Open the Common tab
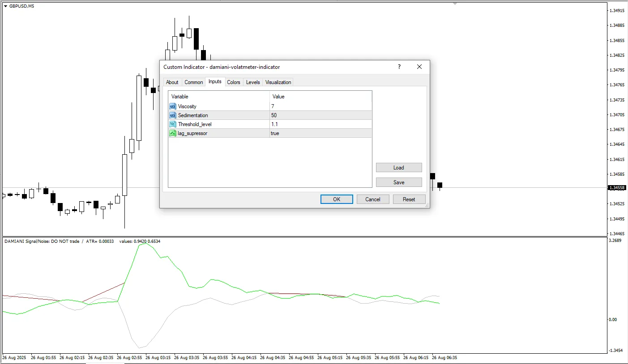628x364 pixels. point(194,82)
